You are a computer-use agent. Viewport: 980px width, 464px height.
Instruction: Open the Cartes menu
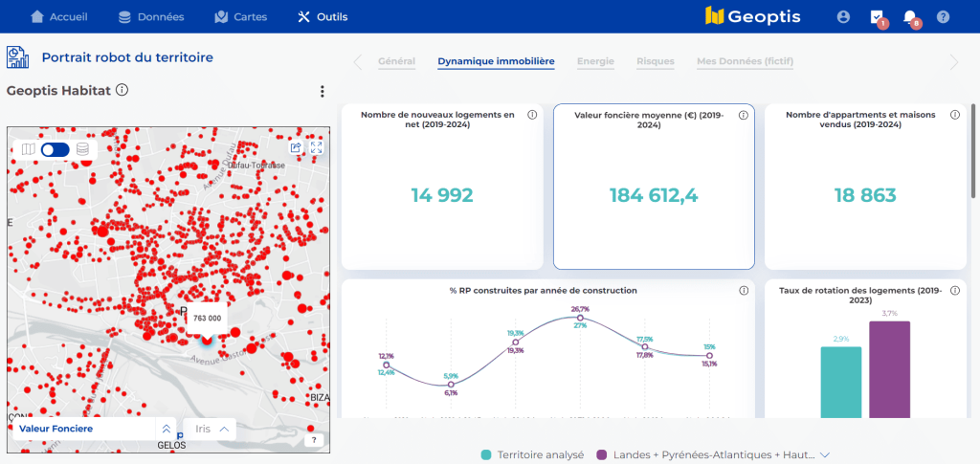240,17
